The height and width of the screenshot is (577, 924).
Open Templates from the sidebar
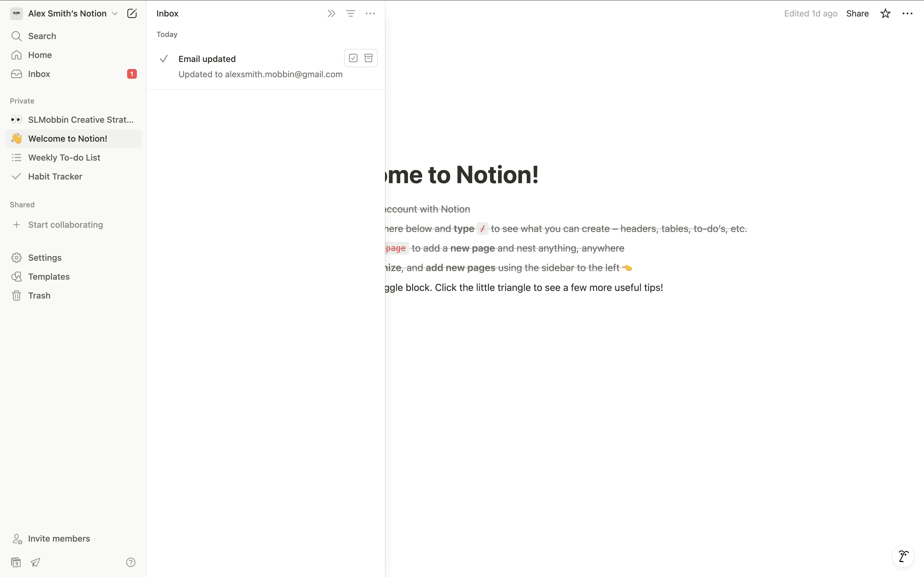click(49, 277)
